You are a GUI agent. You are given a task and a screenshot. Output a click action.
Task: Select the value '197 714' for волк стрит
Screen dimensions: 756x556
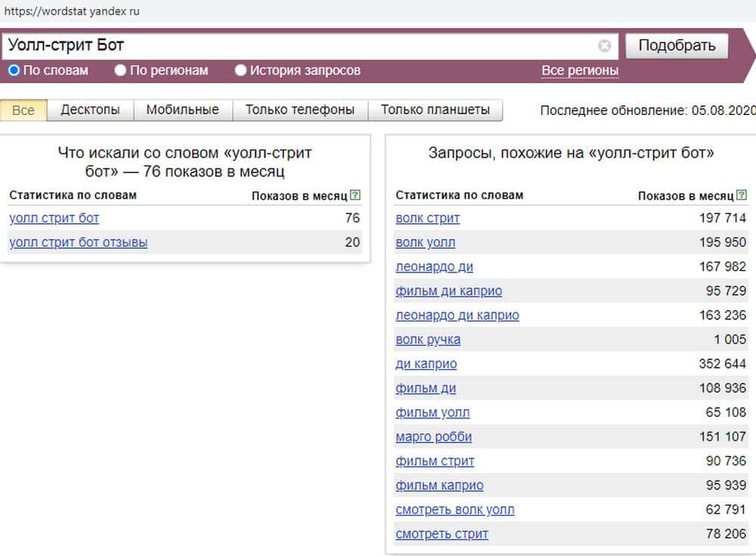[722, 218]
